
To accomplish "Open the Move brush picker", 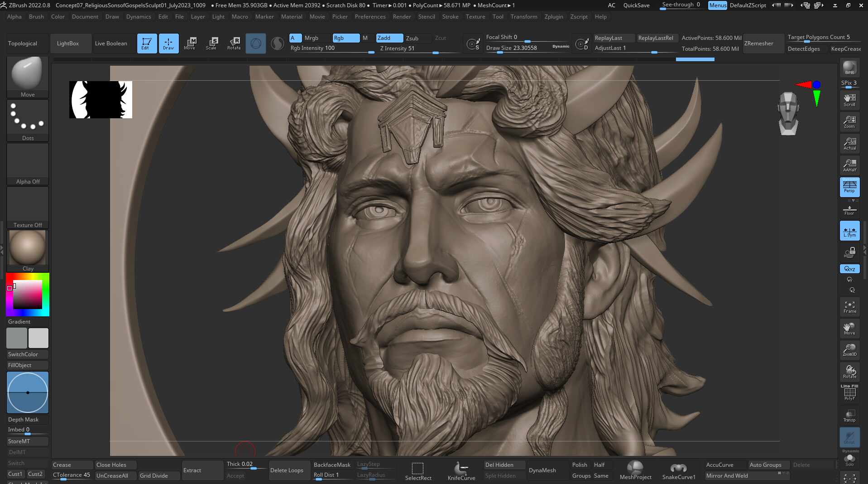I will [28, 76].
